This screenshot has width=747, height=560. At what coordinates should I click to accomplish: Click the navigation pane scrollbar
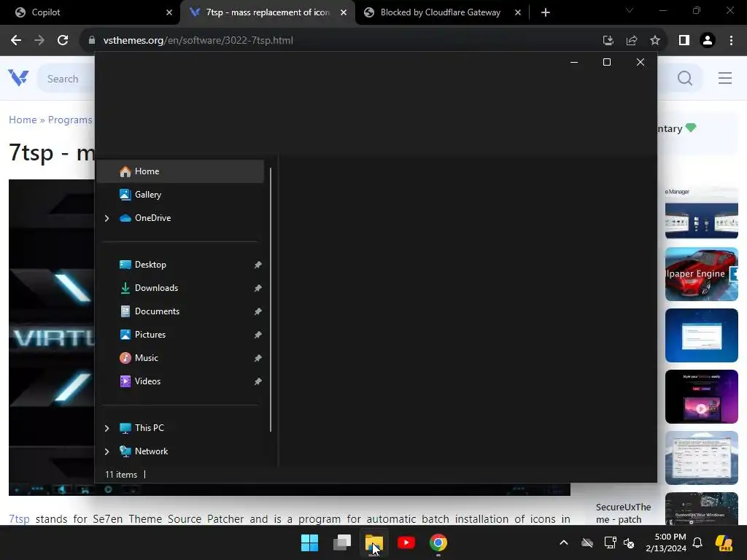(271, 300)
